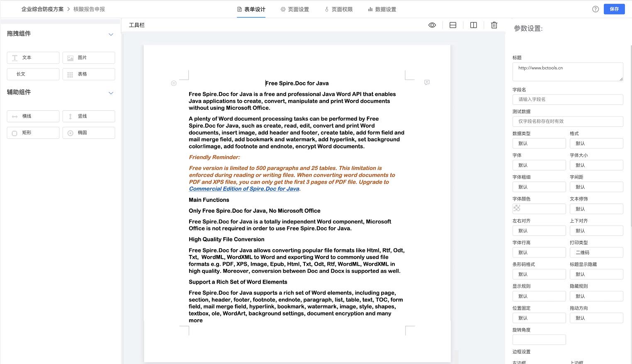Click Support a Rich Set of Word Elements heading
The height and width of the screenshot is (364, 632).
pyautogui.click(x=238, y=282)
